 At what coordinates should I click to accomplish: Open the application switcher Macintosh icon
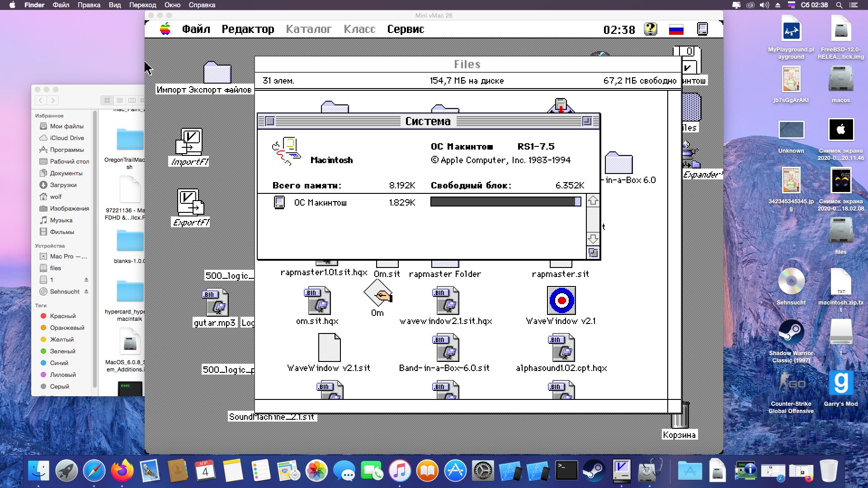click(703, 29)
